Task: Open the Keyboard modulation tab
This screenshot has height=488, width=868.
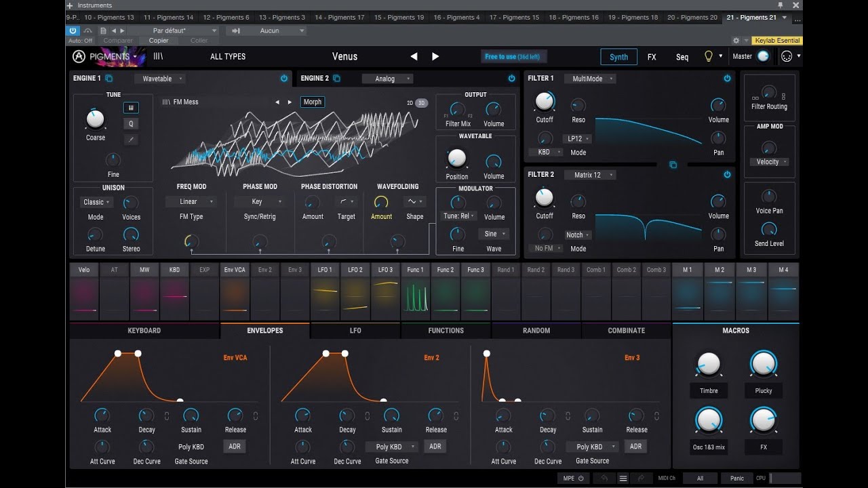Action: [x=144, y=331]
